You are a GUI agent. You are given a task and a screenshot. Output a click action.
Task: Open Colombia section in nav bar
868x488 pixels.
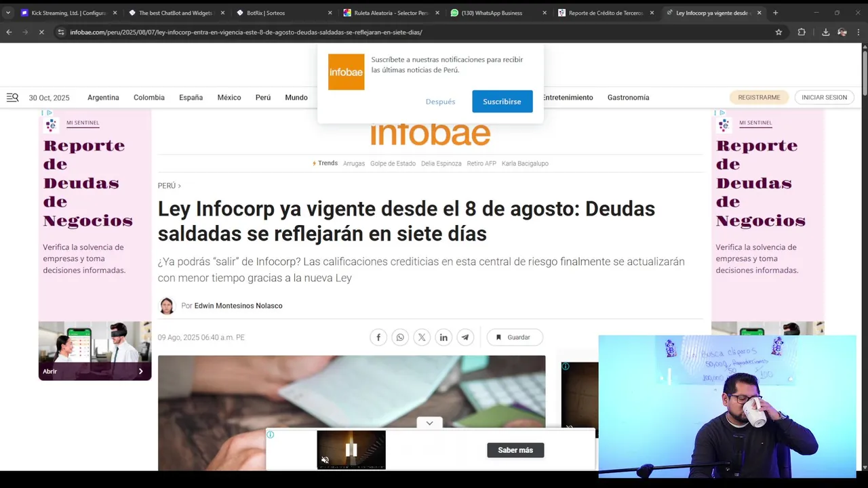tap(149, 98)
